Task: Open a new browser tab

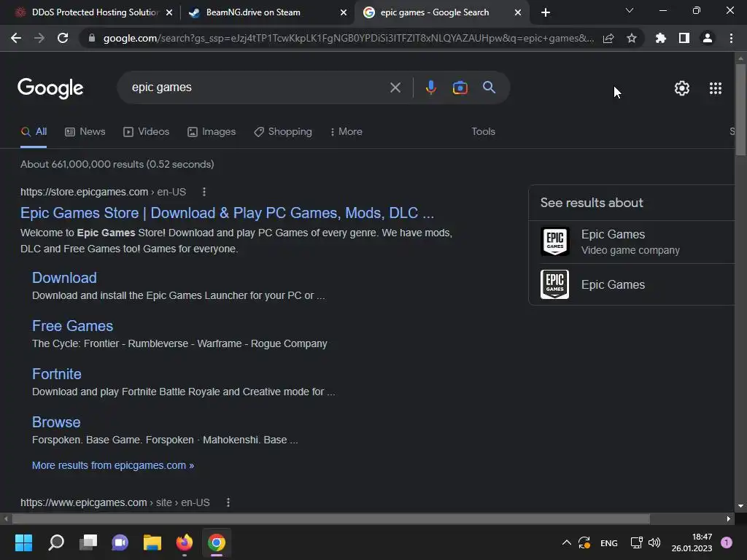Action: [546, 12]
